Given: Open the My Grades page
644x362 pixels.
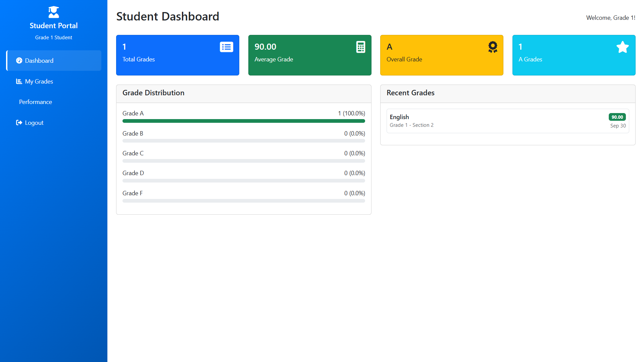Looking at the screenshot, I should 39,82.
